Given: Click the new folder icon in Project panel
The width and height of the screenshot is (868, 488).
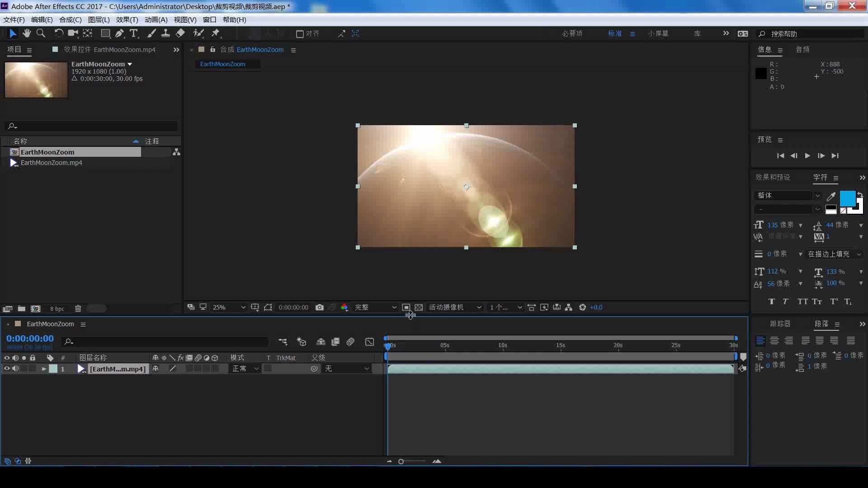Looking at the screenshot, I should [x=21, y=309].
